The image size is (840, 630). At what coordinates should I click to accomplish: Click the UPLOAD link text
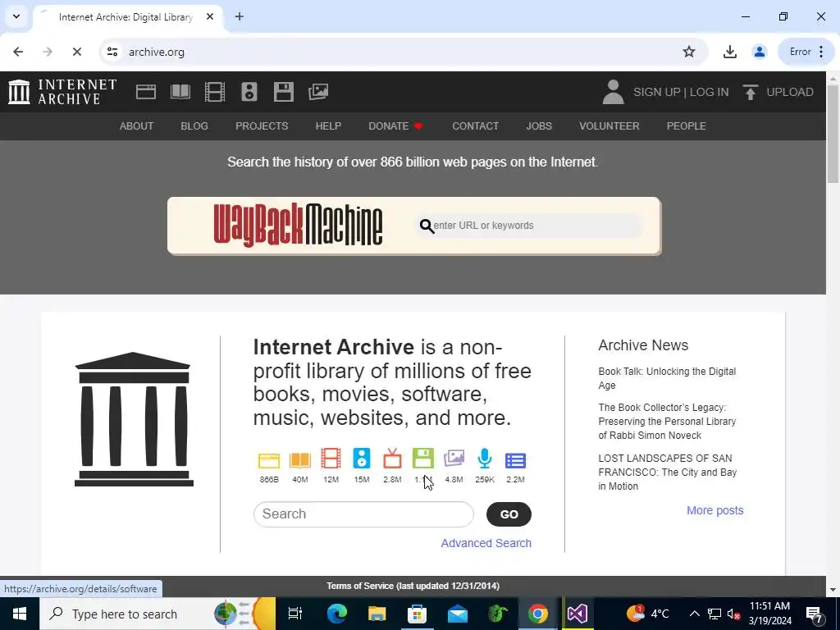click(790, 92)
